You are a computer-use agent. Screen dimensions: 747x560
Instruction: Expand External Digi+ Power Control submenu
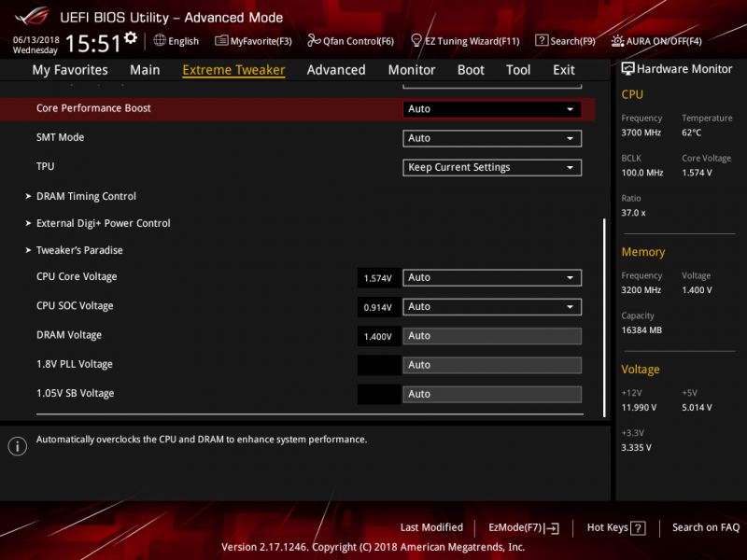pos(103,223)
